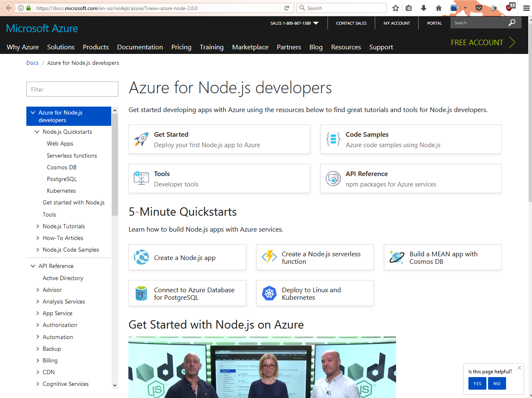The image size is (532, 398).
Task: Click the sidebar scroll up arrow
Action: 115,110
